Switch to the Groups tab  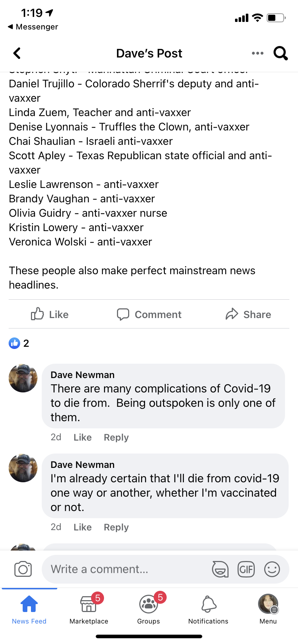tap(149, 609)
